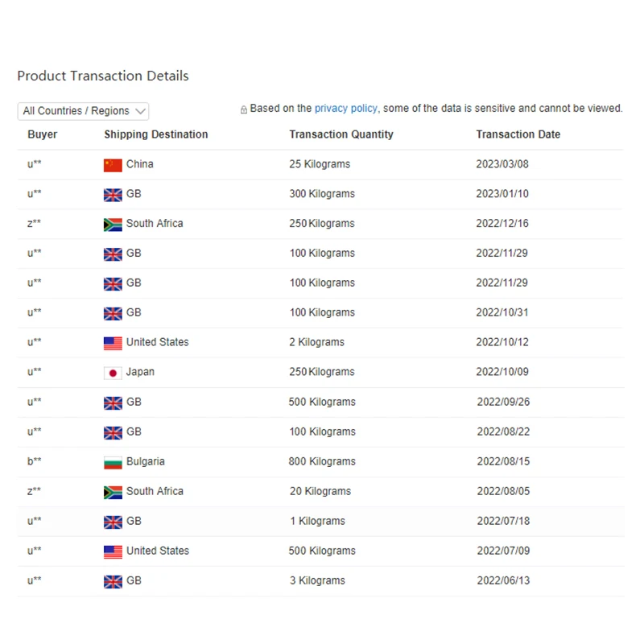644x644 pixels.
Task: Select buyer z** in the South Africa row
Action: (x=34, y=223)
